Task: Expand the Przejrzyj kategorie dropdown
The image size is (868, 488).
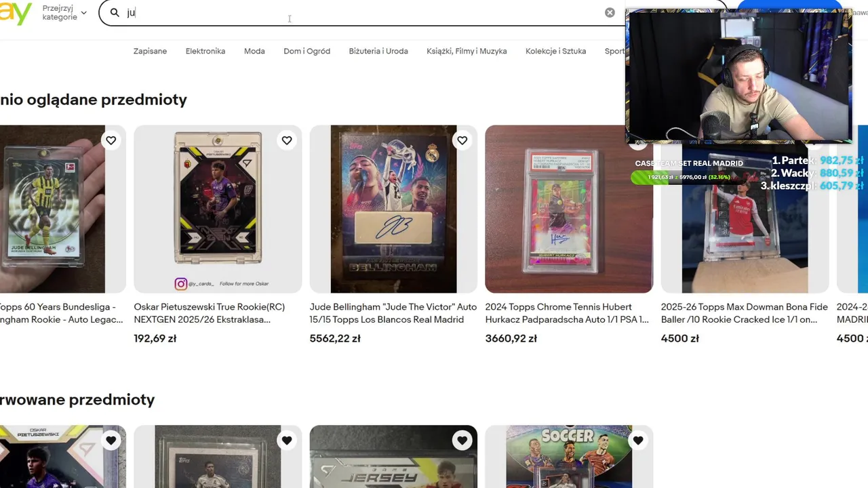Action: 64,13
